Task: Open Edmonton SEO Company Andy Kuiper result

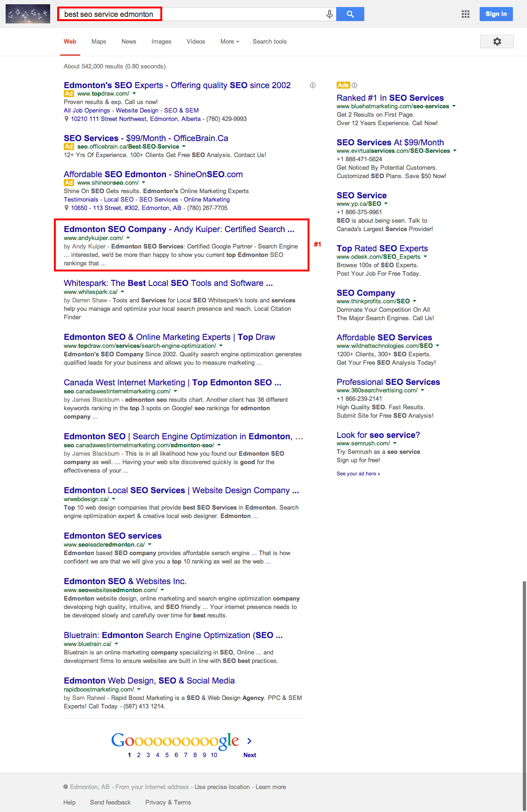Action: pyautogui.click(x=179, y=229)
